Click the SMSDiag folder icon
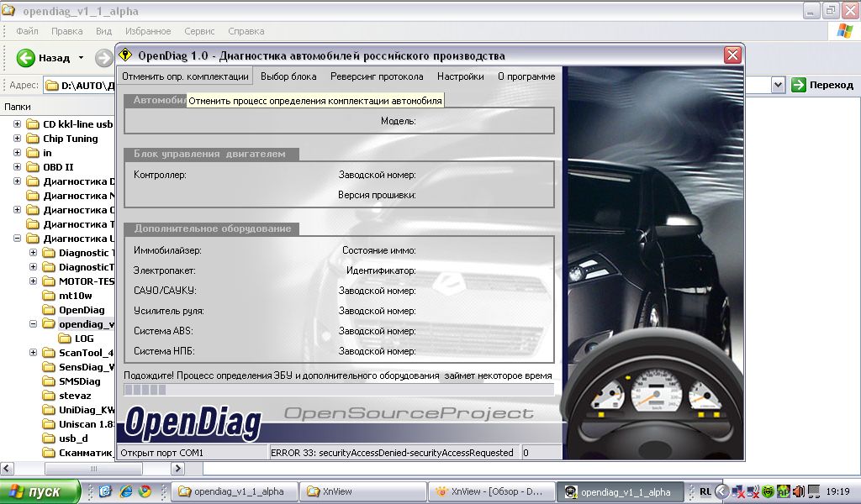Screen dimensions: 861x504 tap(49, 381)
